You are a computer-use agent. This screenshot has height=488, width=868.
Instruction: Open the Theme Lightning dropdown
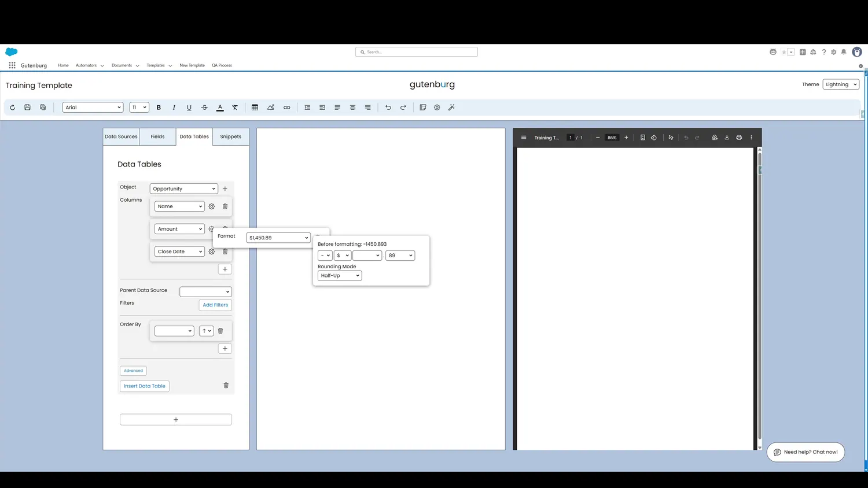(x=841, y=84)
